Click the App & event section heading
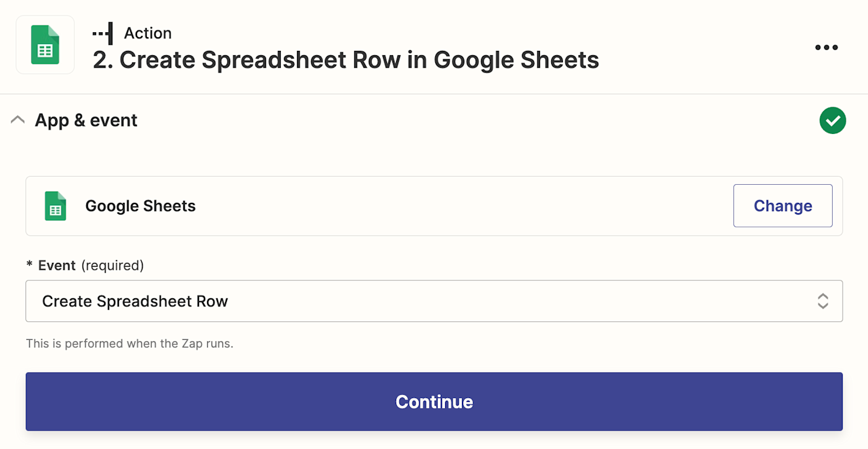This screenshot has height=449, width=868. coord(86,120)
